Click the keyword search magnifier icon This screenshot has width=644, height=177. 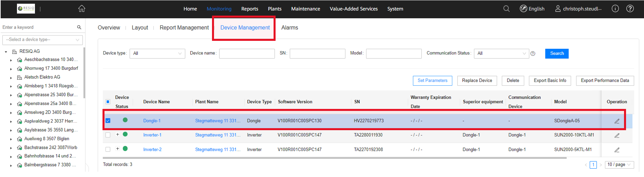point(79,27)
